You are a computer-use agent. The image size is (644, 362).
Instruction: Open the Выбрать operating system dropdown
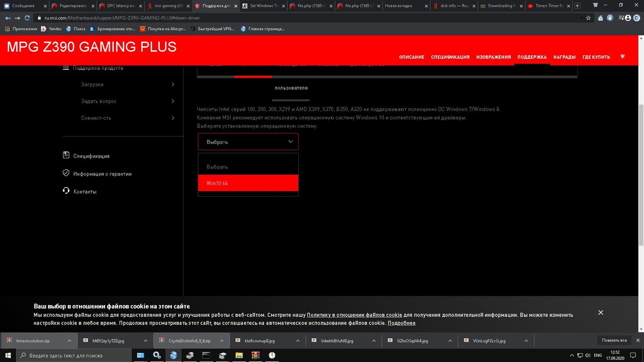[x=248, y=142]
